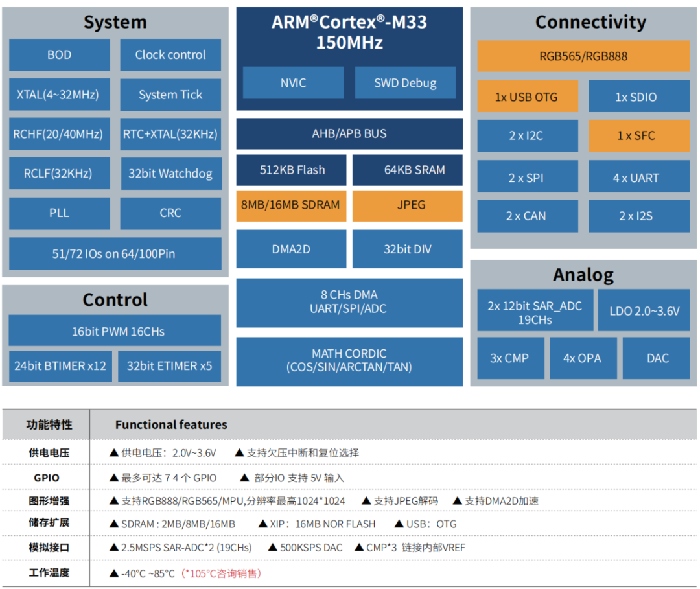This screenshot has height=589, width=700.
Task: Select the orange 1x USB OTG block
Action: point(528,96)
